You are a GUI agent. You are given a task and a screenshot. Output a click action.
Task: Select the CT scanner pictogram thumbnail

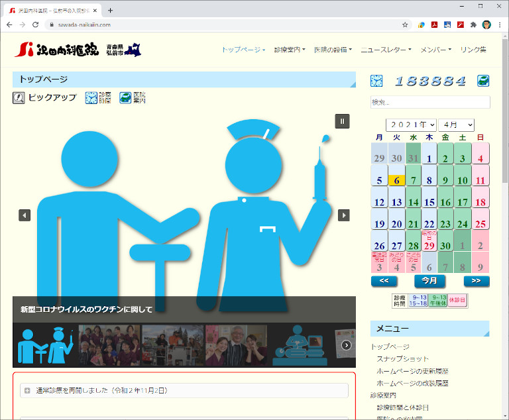300,345
